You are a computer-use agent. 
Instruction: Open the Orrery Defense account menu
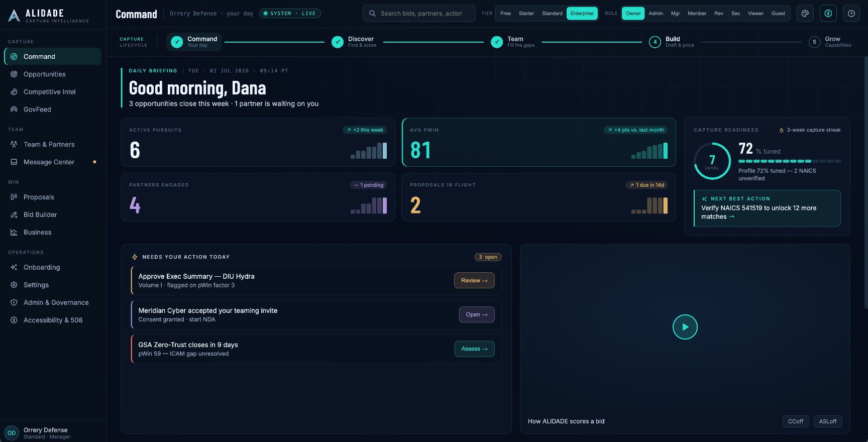click(x=53, y=433)
